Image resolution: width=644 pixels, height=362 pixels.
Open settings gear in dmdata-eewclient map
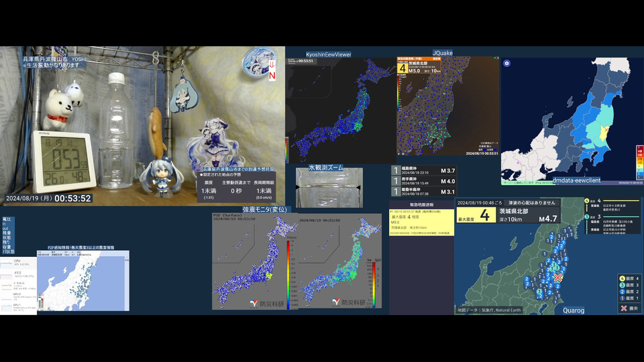click(507, 63)
